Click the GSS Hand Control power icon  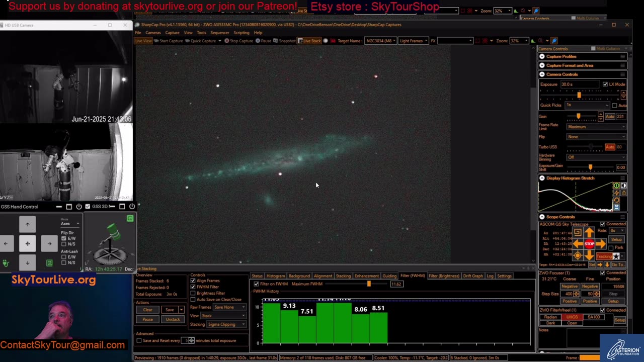tap(78, 207)
